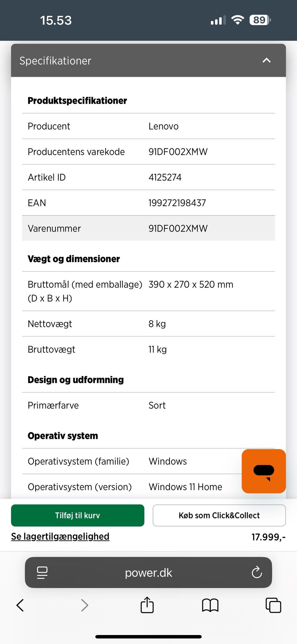Open Se lagertilgængelighed link
Image resolution: width=297 pixels, height=644 pixels.
60,536
